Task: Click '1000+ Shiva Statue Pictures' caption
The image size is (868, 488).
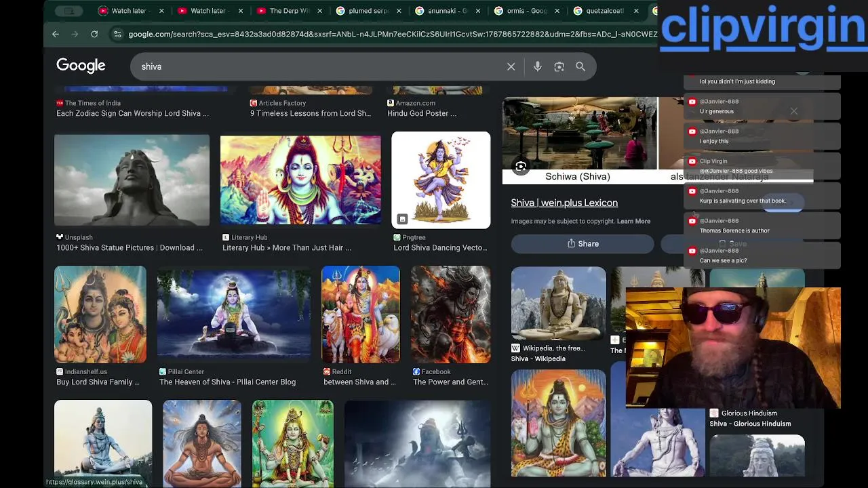Action: pos(130,248)
